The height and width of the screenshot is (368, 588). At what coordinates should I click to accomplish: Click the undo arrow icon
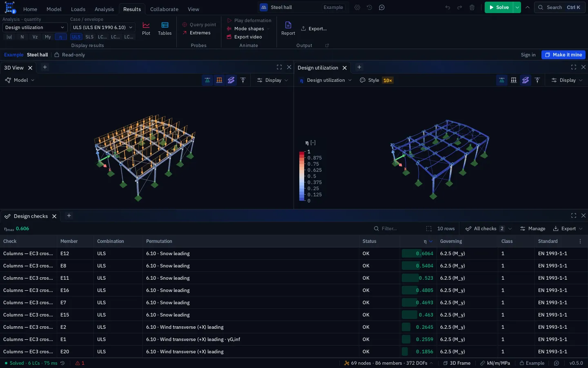pos(448,7)
